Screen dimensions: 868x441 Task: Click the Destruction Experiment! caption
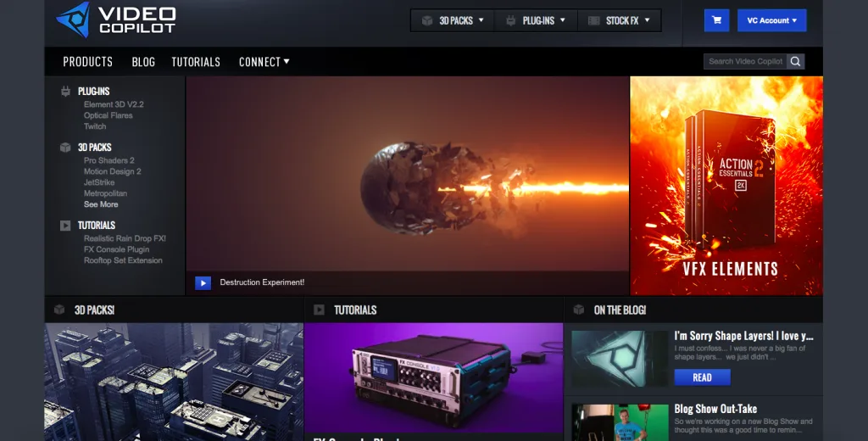(x=262, y=282)
